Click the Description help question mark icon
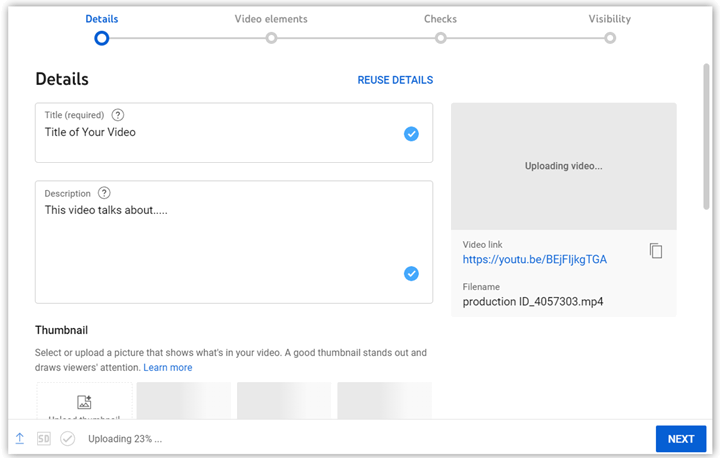 (x=104, y=193)
